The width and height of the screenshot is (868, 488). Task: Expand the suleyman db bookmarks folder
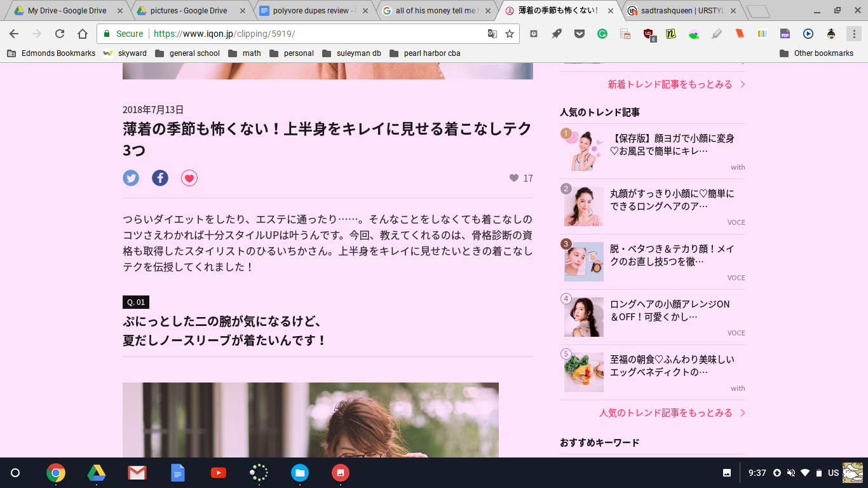click(x=351, y=53)
